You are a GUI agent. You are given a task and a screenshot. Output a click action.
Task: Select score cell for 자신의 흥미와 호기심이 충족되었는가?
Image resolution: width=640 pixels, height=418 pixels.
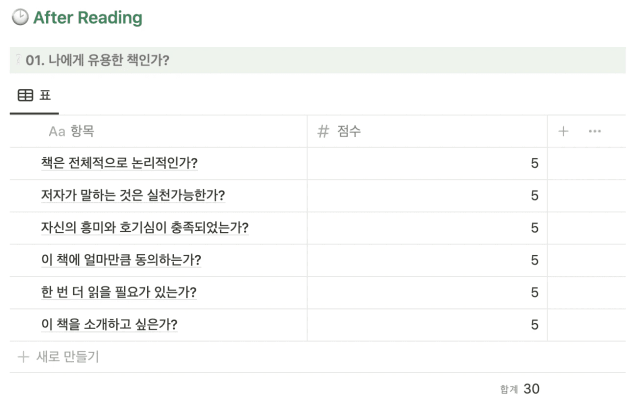click(427, 228)
